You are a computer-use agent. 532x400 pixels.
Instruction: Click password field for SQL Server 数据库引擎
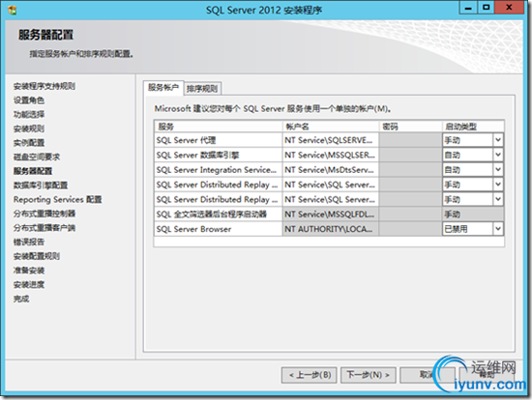pos(410,155)
